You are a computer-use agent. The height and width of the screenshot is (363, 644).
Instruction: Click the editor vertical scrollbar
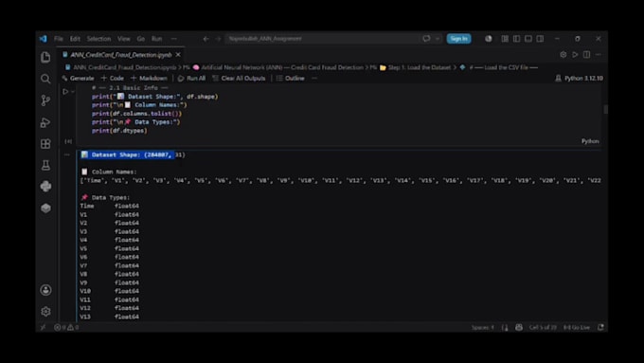605,109
